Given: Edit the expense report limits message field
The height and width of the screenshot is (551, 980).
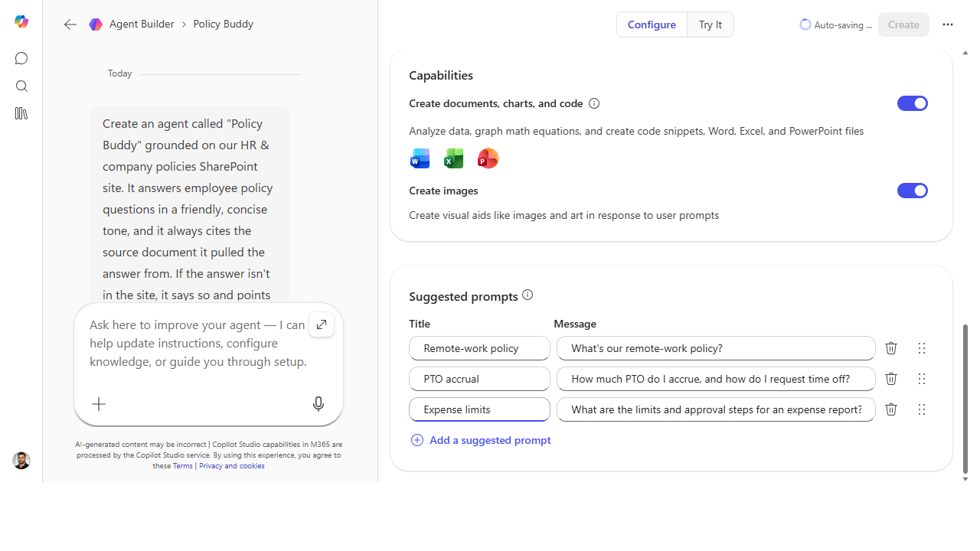Looking at the screenshot, I should point(716,409).
